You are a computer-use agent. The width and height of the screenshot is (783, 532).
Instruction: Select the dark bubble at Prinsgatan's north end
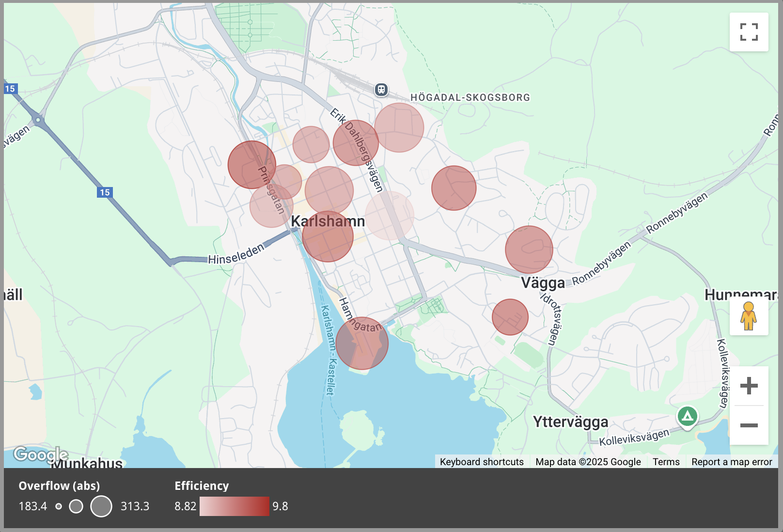coord(252,165)
